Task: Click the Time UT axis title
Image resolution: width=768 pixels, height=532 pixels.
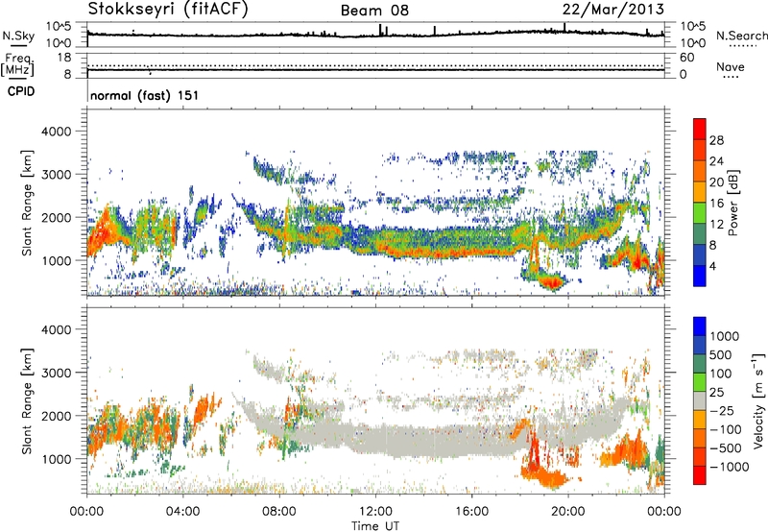Action: pos(375,526)
